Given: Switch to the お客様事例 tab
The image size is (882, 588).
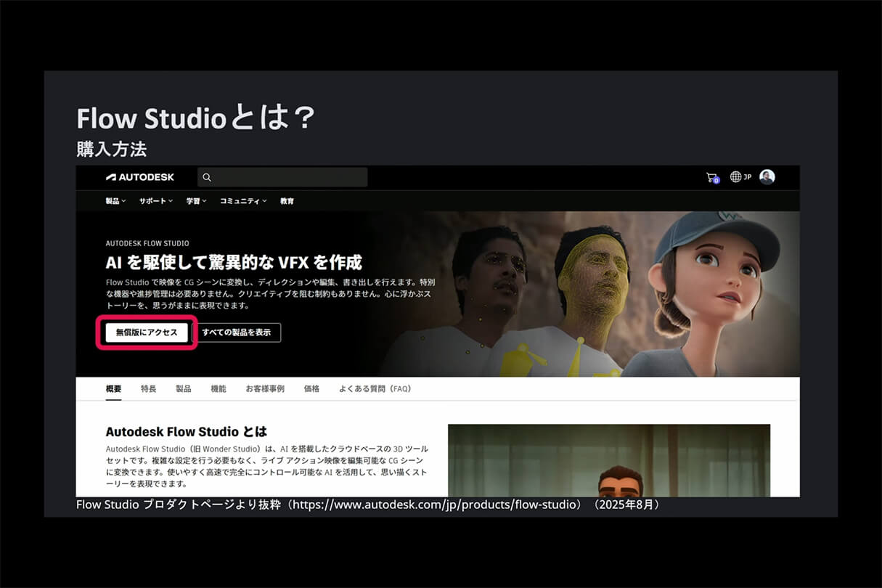Looking at the screenshot, I should pos(264,388).
